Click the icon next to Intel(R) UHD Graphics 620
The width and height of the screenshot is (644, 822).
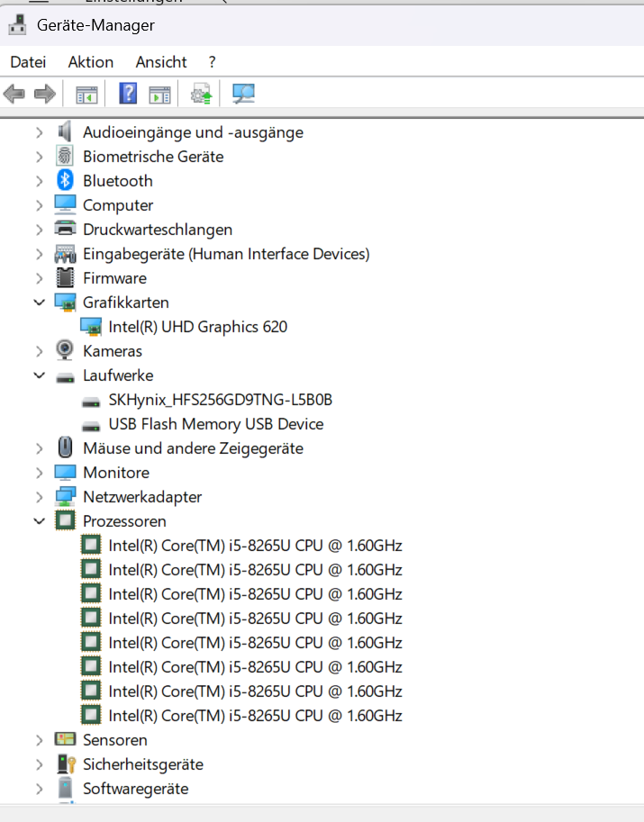point(91,327)
